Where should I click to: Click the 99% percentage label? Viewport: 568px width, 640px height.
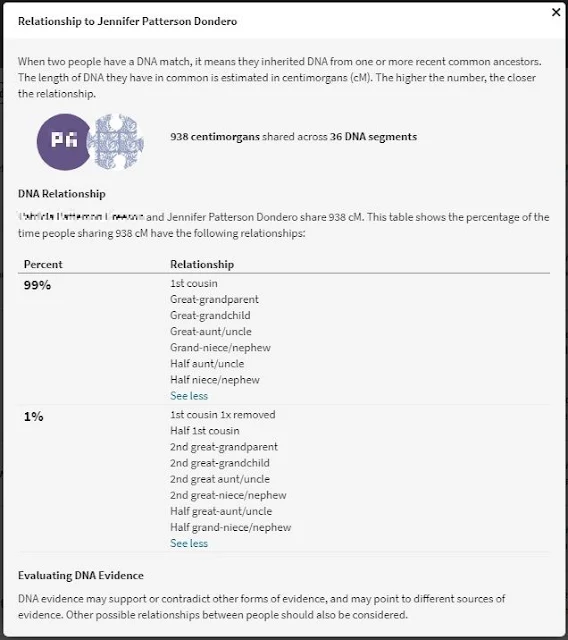(37, 285)
